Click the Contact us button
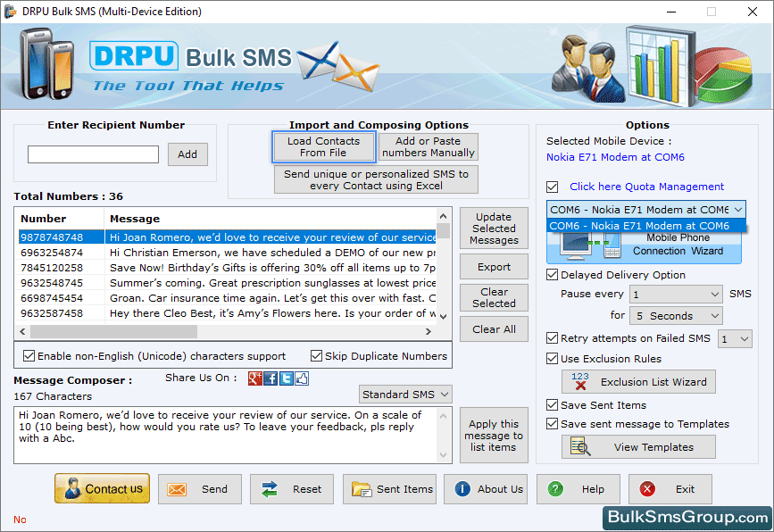This screenshot has height=532, width=774. point(102,488)
